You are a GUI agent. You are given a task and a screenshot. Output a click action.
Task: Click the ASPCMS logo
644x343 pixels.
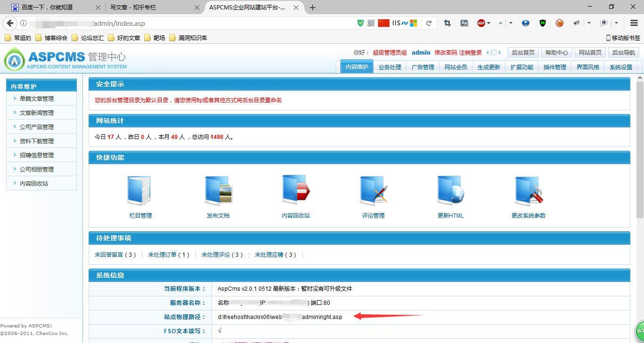pyautogui.click(x=65, y=60)
